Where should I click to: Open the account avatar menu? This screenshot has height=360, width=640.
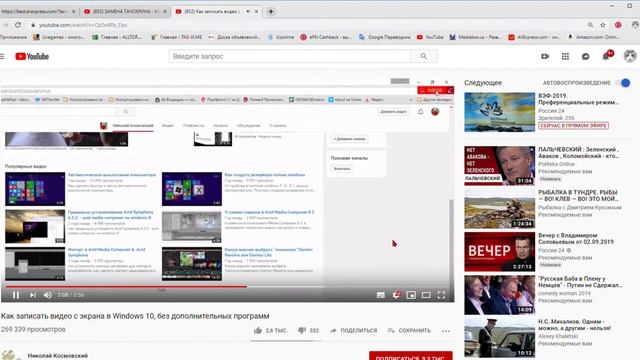(x=630, y=56)
